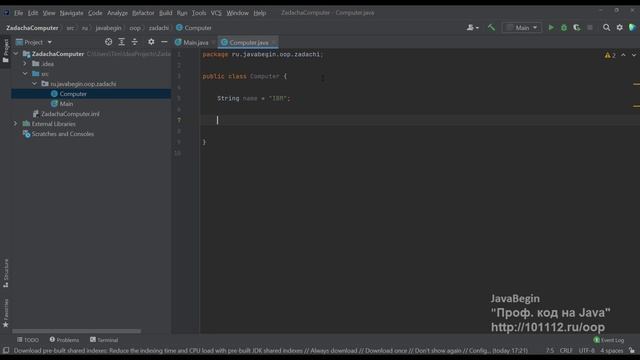Viewport: 640px width, 360px height.
Task: Open the Window menu
Action: [237, 13]
